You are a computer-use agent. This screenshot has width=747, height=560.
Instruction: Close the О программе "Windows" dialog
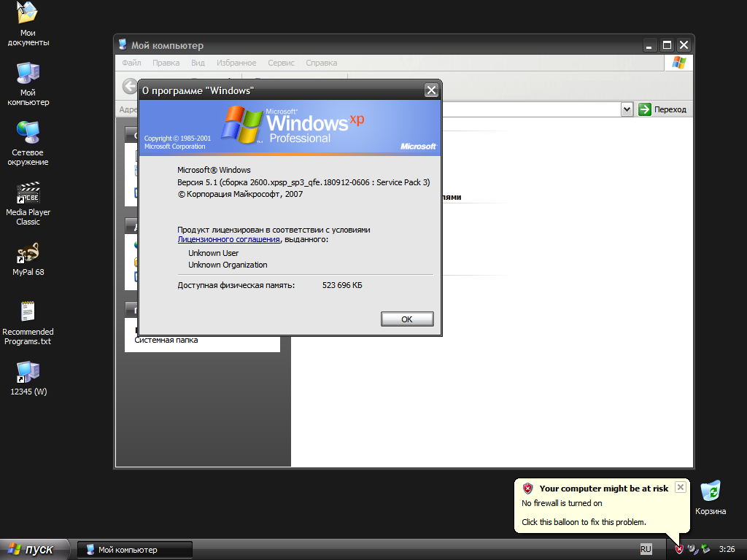pyautogui.click(x=431, y=90)
